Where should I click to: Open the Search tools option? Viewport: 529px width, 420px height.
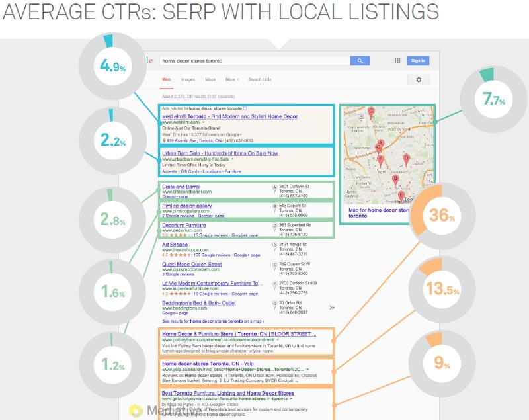click(x=260, y=79)
